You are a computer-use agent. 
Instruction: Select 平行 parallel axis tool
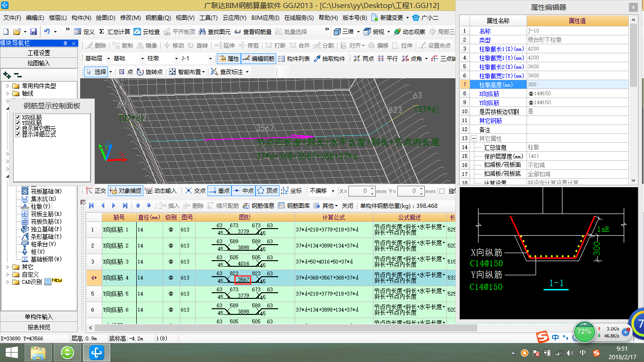(x=388, y=59)
